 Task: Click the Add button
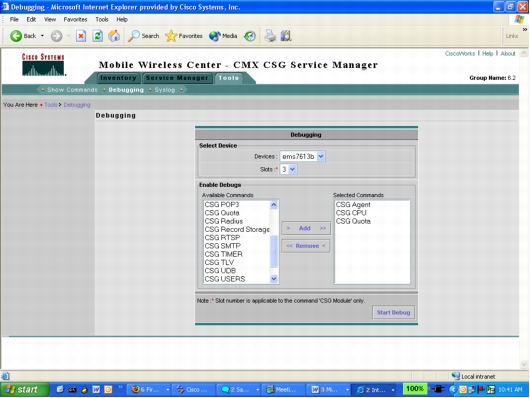(x=306, y=229)
